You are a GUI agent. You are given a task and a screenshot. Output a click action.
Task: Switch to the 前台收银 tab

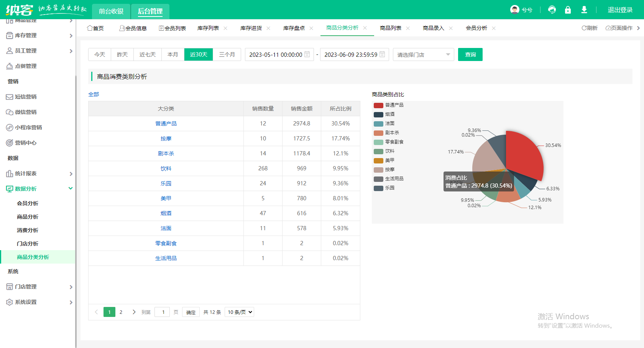pyautogui.click(x=111, y=11)
